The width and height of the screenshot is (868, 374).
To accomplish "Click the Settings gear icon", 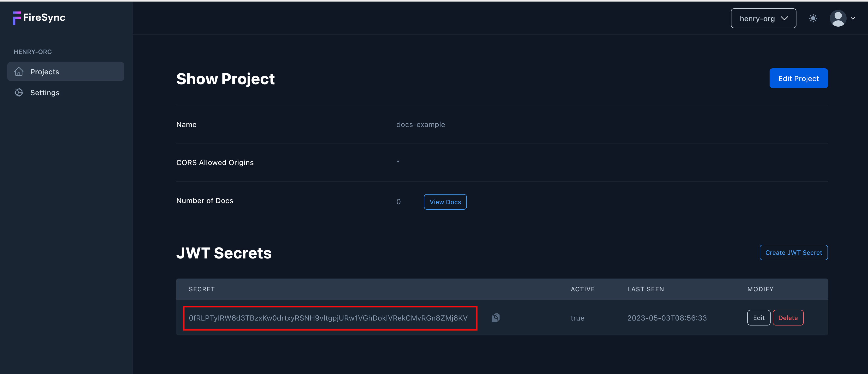I will click(19, 92).
